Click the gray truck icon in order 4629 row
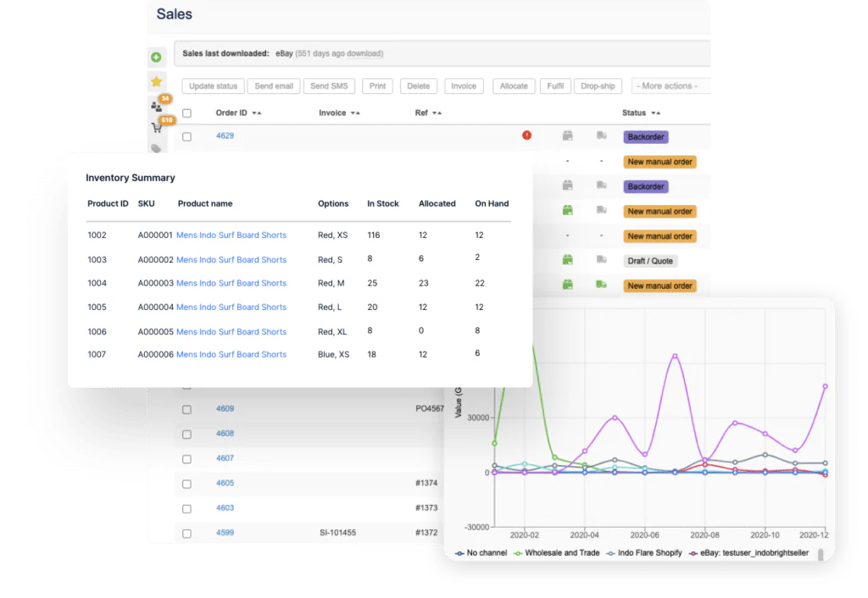The image size is (868, 598). point(601,136)
